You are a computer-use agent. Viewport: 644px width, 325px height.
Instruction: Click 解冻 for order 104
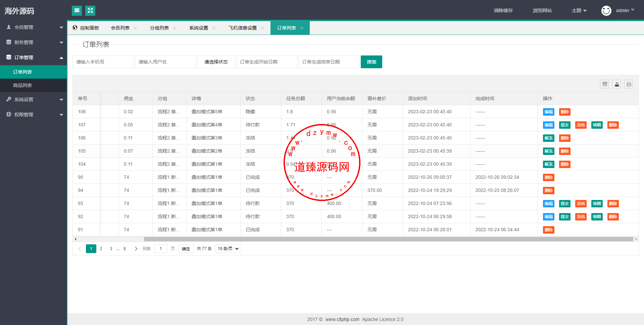click(x=549, y=164)
